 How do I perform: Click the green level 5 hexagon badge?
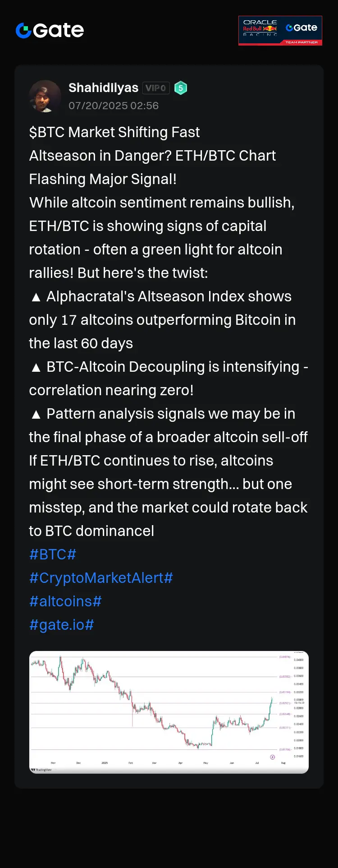click(x=181, y=88)
